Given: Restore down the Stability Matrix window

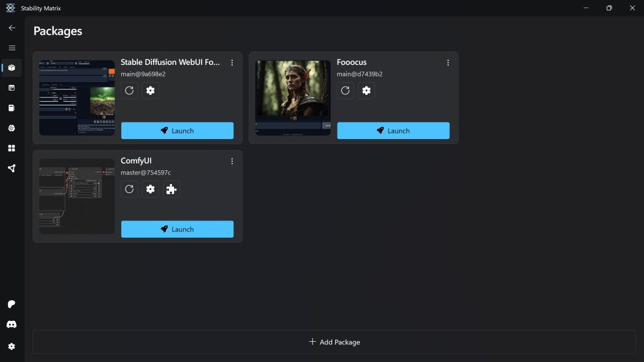Looking at the screenshot, I should click(x=609, y=8).
